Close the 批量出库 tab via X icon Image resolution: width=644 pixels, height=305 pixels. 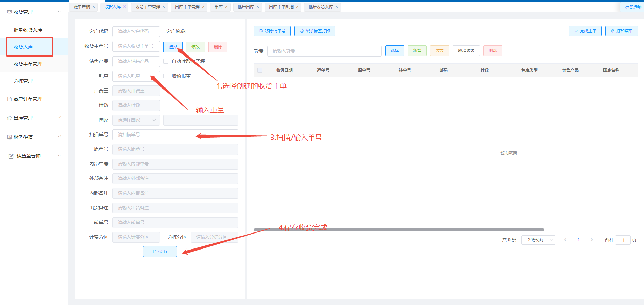[258, 7]
